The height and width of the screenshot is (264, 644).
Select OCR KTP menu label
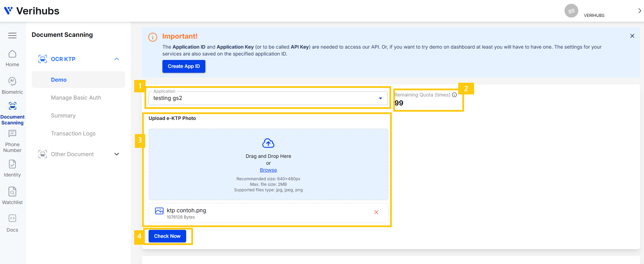[63, 59]
